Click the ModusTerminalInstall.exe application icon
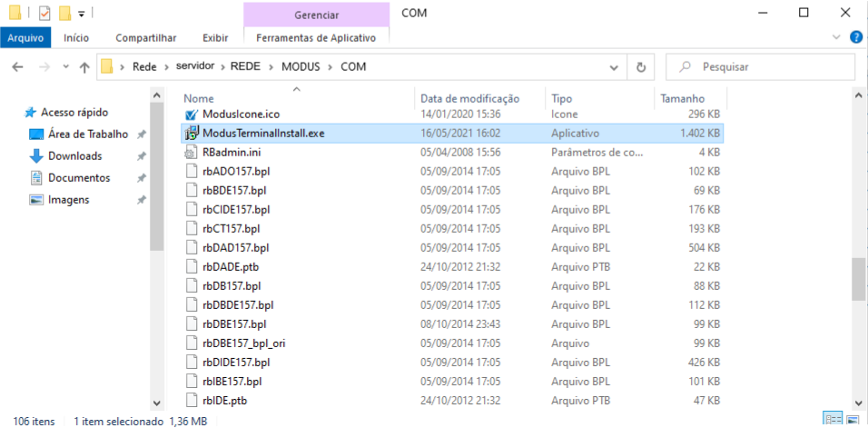This screenshot has width=868, height=428. [x=192, y=134]
